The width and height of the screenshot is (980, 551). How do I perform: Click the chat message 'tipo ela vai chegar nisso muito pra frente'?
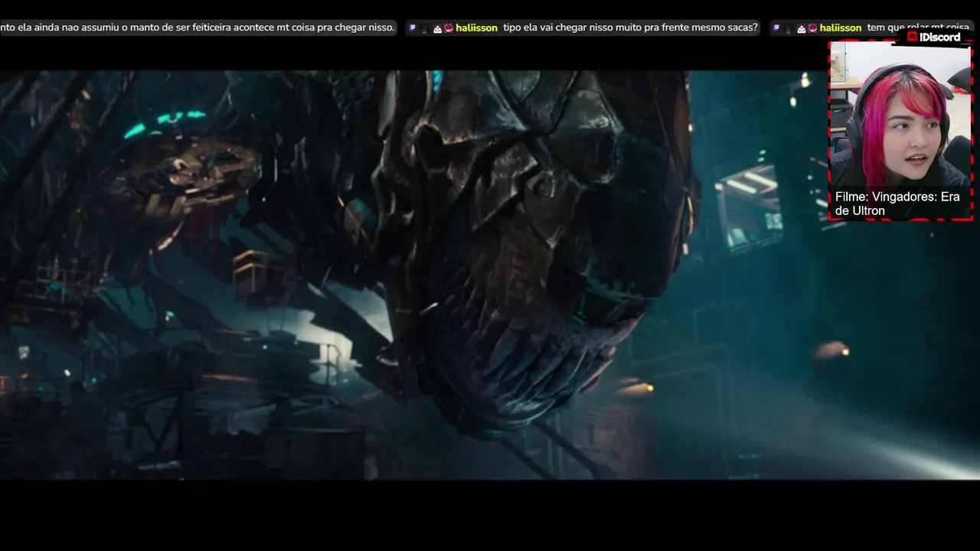coord(630,28)
